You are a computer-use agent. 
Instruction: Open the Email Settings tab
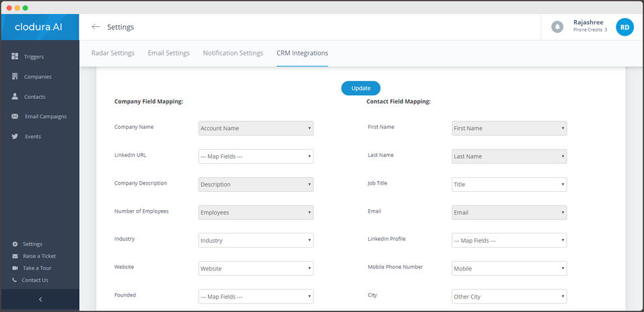point(168,53)
